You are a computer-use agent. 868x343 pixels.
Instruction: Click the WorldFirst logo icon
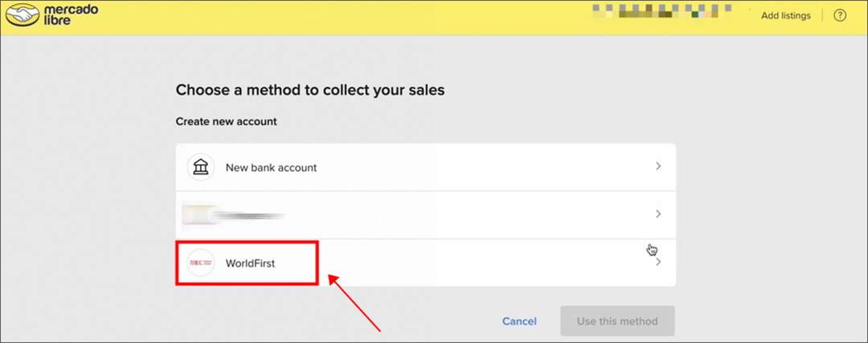201,263
